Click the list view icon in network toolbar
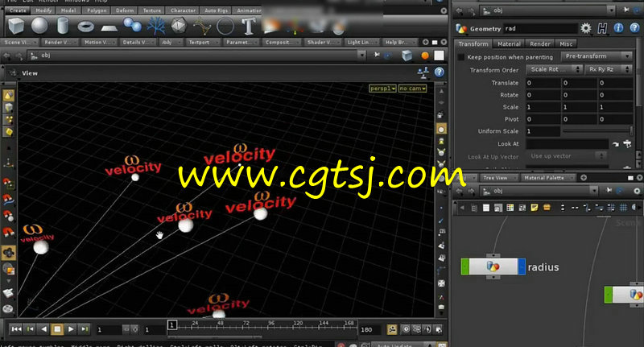The image size is (644, 347). tap(486, 208)
